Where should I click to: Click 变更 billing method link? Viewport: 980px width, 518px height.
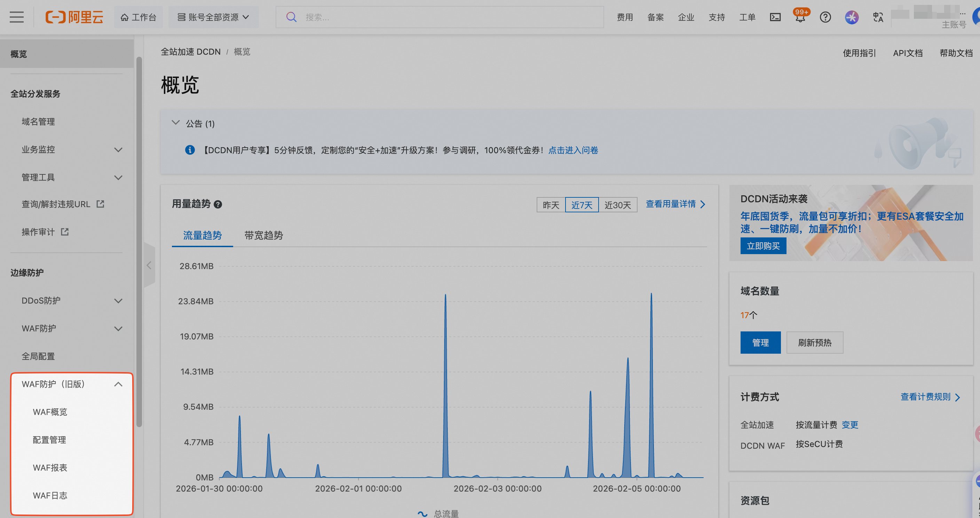click(849, 424)
